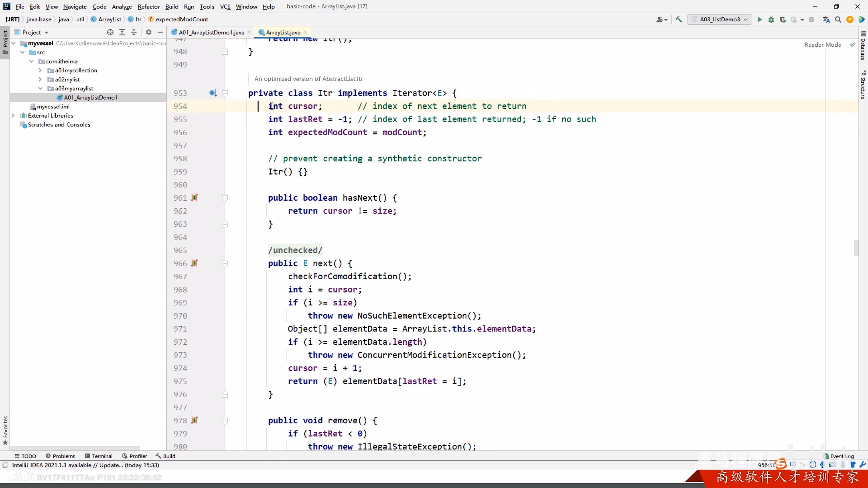This screenshot has width=868, height=488.
Task: Click the editor vertical scrollbar thumb
Action: (856, 248)
